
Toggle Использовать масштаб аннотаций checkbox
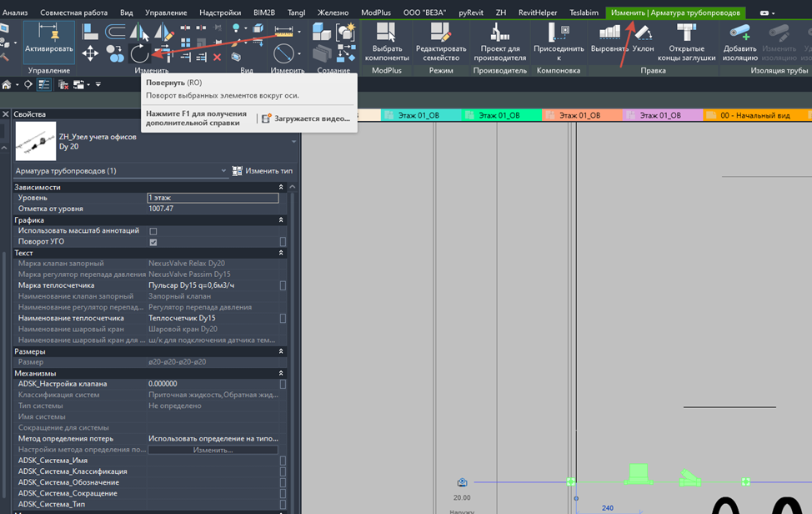click(x=153, y=231)
